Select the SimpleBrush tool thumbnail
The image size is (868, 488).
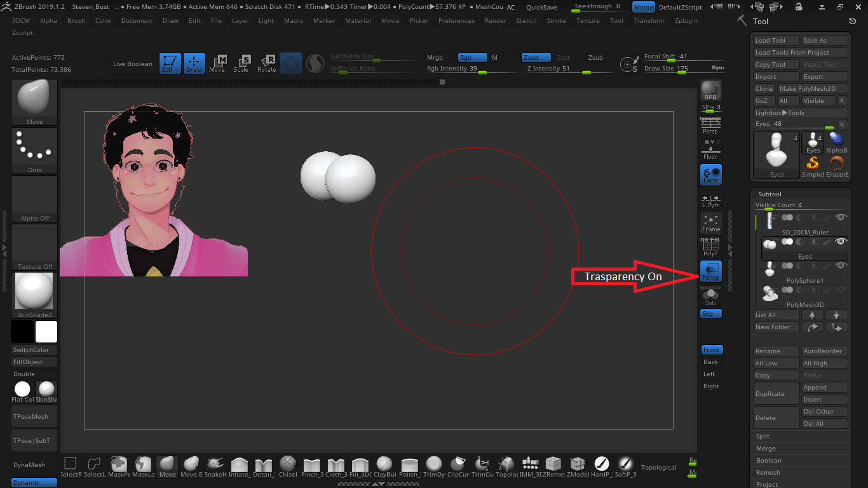tap(813, 166)
